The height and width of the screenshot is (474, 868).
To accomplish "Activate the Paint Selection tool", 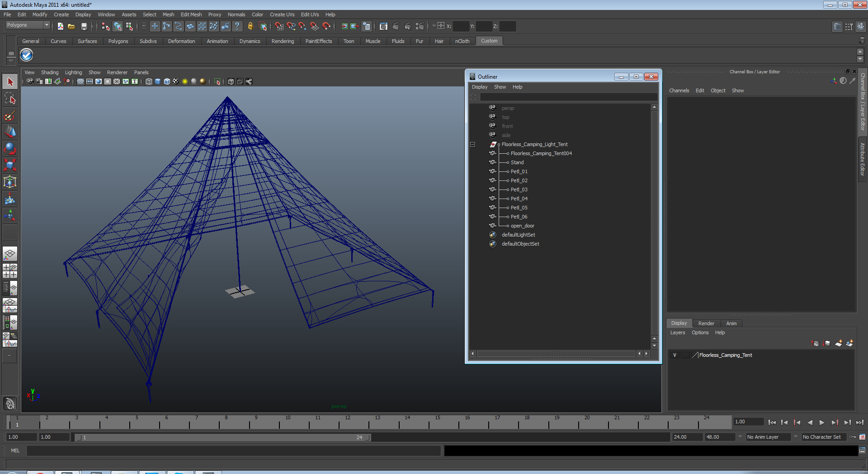I will [10, 116].
